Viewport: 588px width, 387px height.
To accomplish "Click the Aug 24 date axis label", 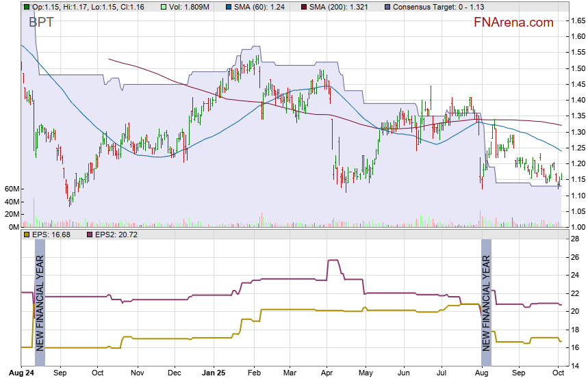I will [23, 374].
